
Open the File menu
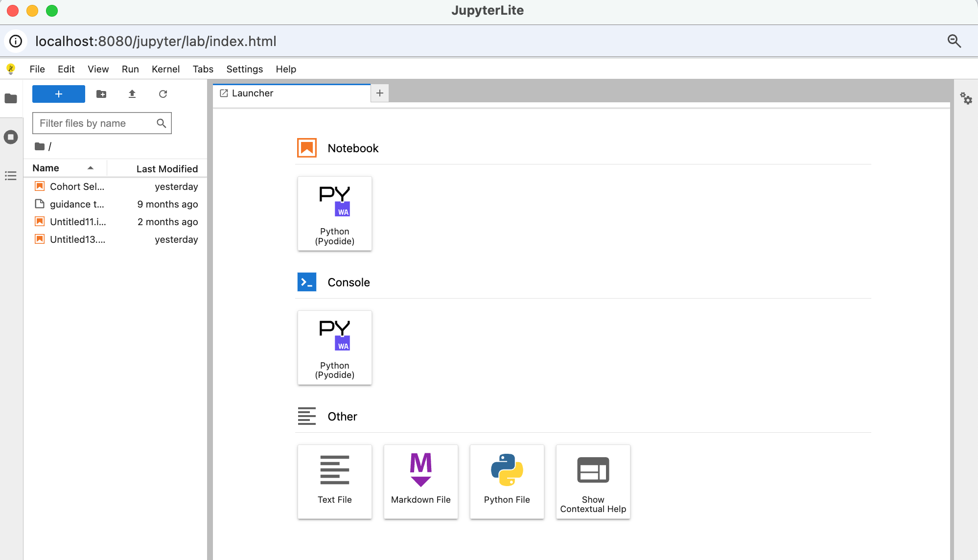coord(37,69)
